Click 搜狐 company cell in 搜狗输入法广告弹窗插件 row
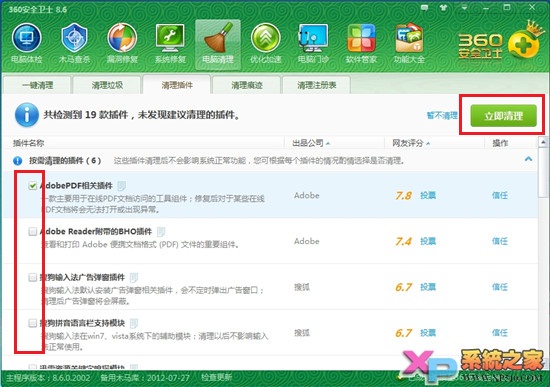Screen dimensions: 550x387 pyautogui.click(x=302, y=287)
